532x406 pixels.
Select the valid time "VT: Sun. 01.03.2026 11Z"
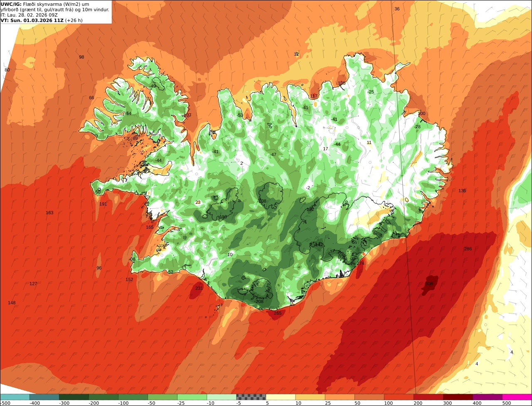point(32,20)
